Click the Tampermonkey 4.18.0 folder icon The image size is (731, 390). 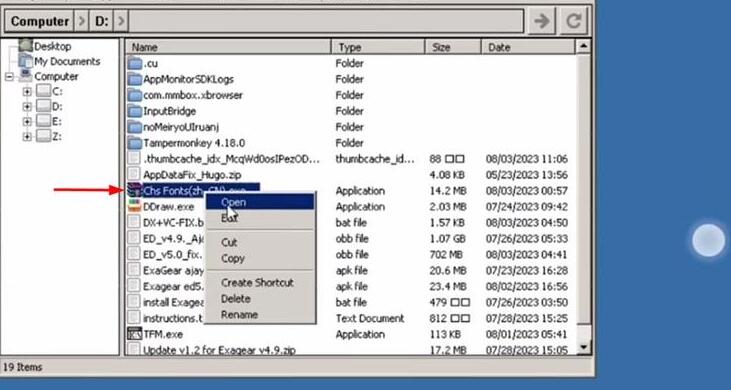pos(134,143)
